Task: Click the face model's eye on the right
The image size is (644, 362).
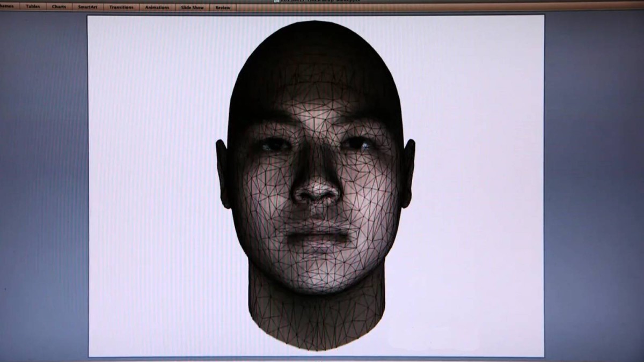Action: click(357, 143)
